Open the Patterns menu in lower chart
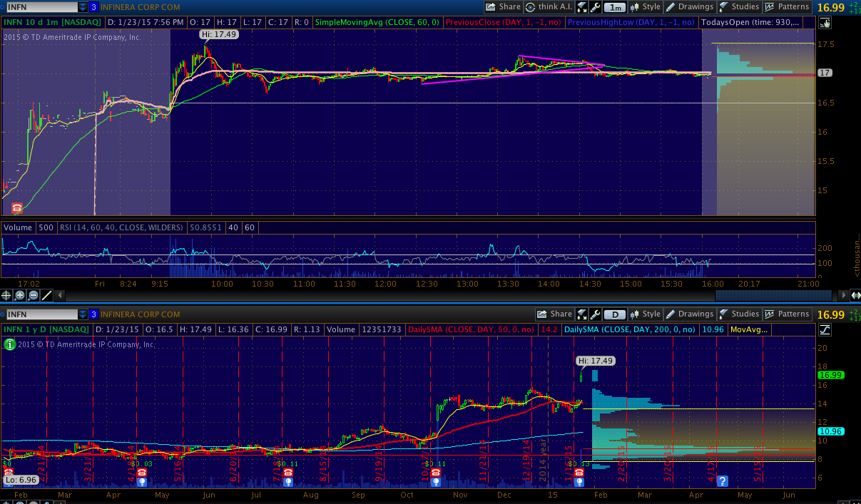This screenshot has width=861, height=504. pos(787,314)
